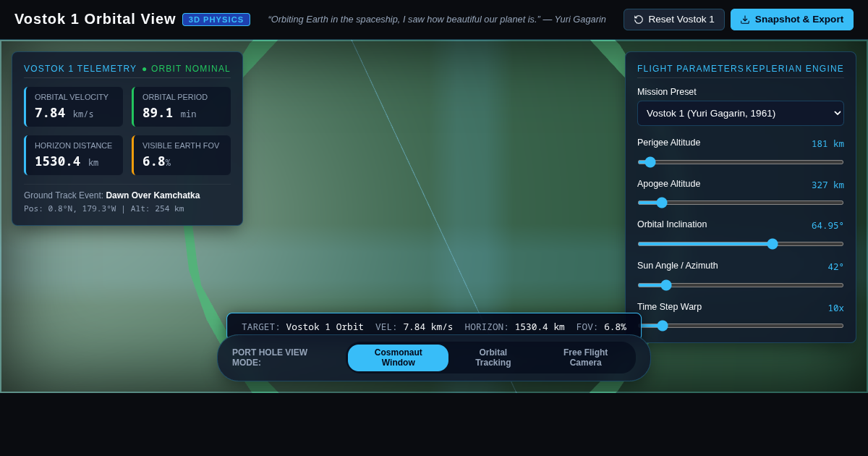Click the download icon on Snapshot & Export
868x456 pixels.
[745, 20]
